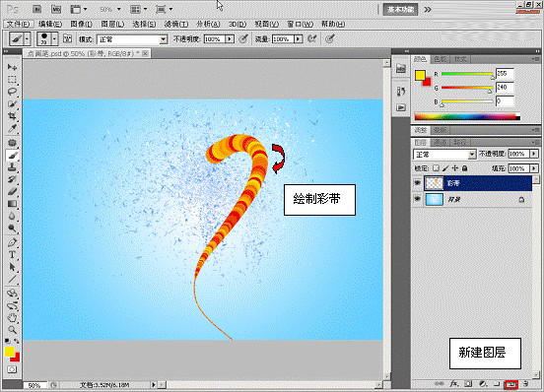Select the Clone Stamp tool
544x392 pixels.
coord(12,167)
